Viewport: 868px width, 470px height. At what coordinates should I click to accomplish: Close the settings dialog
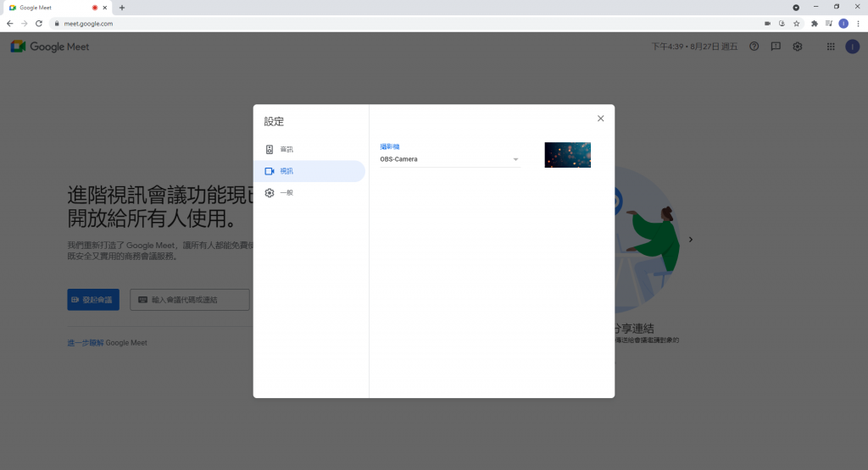pyautogui.click(x=601, y=119)
